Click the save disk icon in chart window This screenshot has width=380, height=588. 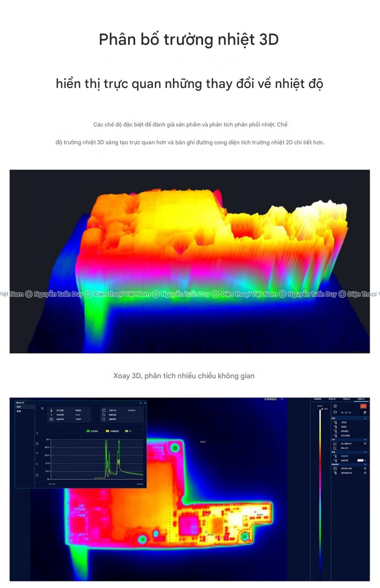[104, 410]
